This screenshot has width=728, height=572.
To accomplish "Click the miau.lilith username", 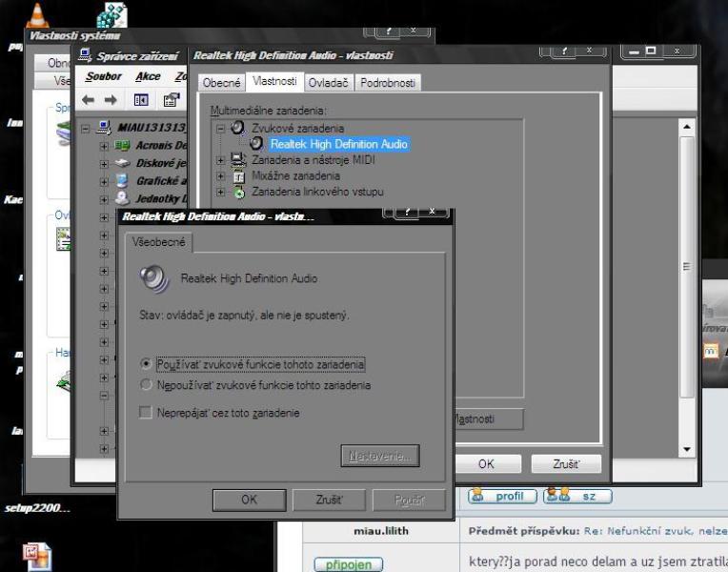I will 381,531.
